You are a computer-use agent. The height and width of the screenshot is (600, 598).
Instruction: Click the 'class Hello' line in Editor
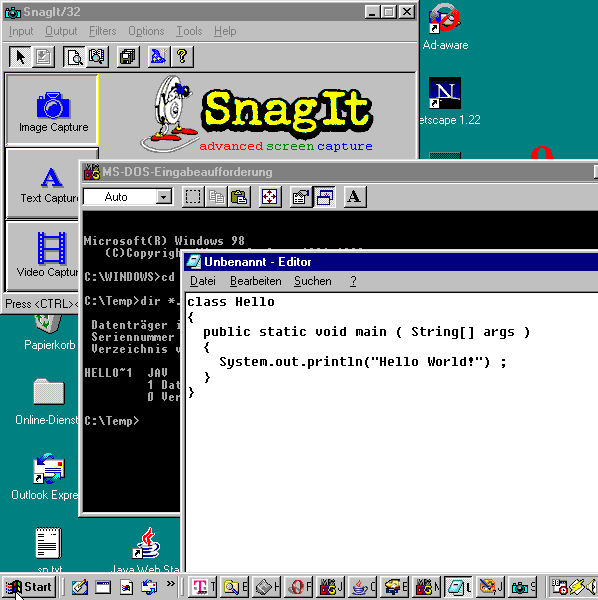(231, 302)
